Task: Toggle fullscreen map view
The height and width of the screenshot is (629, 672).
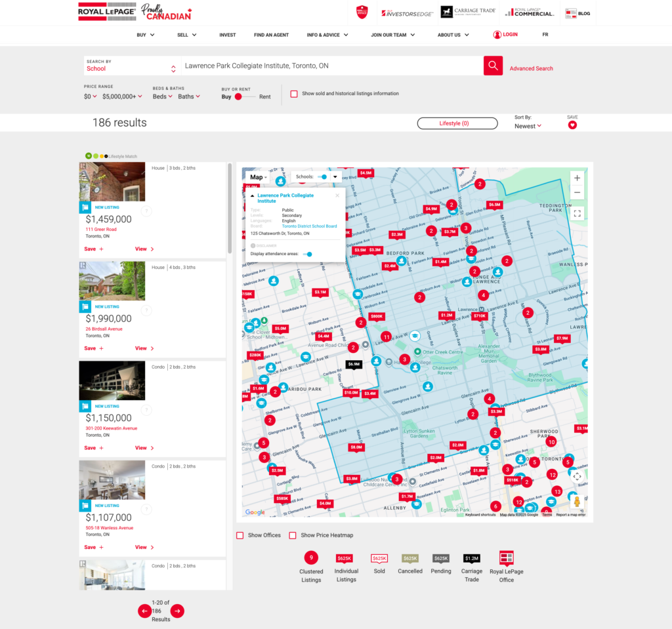Action: pyautogui.click(x=577, y=213)
